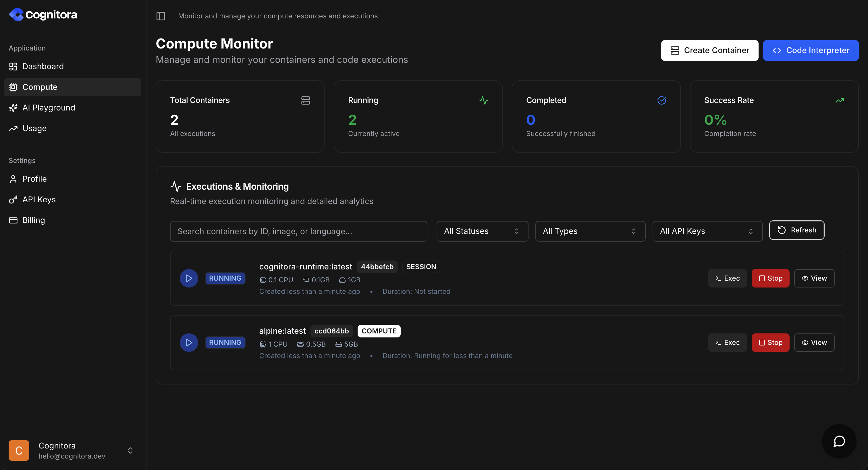Viewport: 868px width, 470px height.
Task: Click the Total Containers server icon
Action: [305, 100]
